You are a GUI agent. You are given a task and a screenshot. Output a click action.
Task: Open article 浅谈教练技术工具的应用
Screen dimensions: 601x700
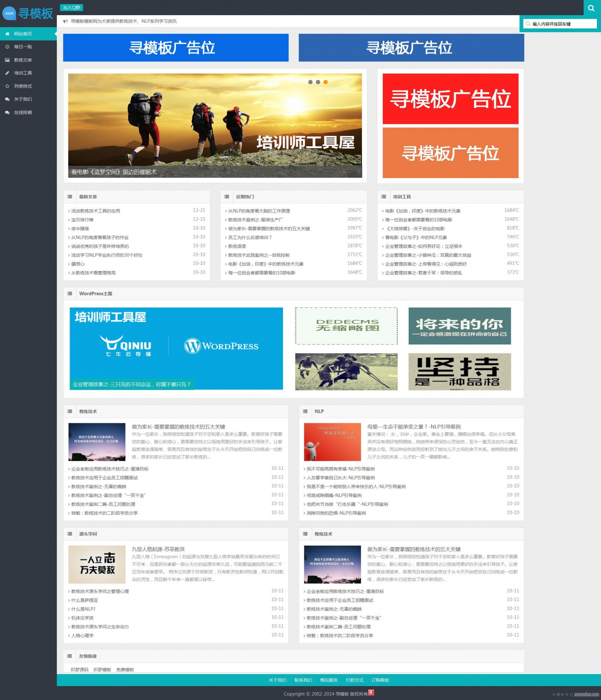(96, 211)
